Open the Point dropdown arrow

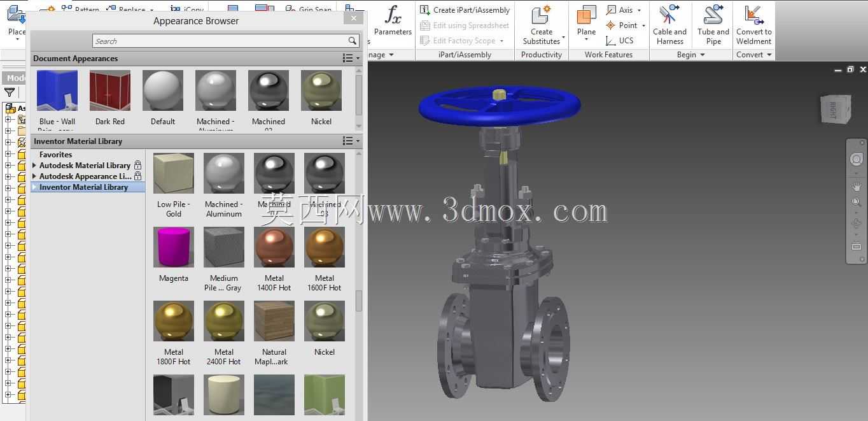coord(643,25)
